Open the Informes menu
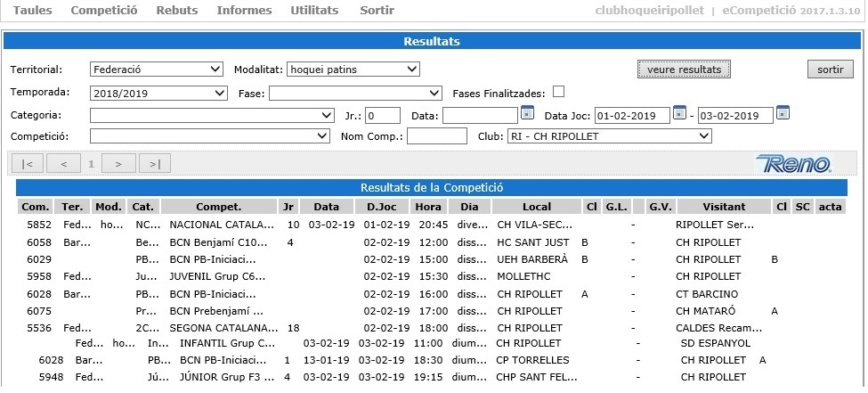The width and height of the screenshot is (868, 393). coord(244,11)
